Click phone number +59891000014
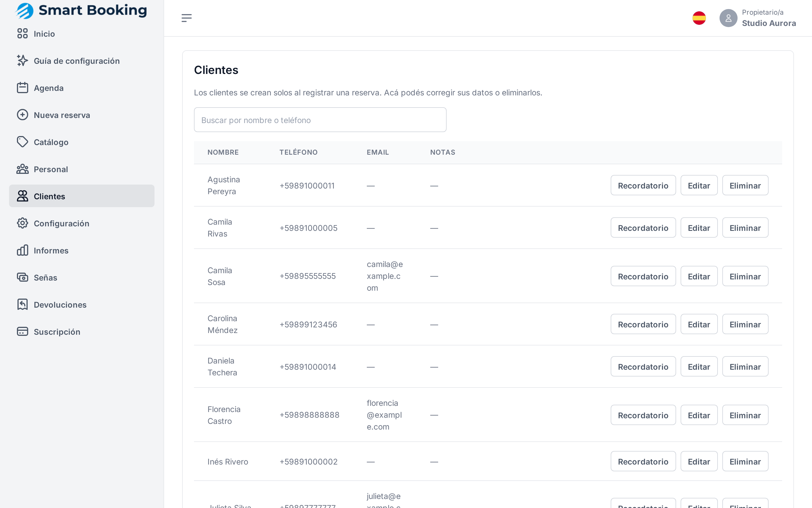The height and width of the screenshot is (508, 812). pos(308,367)
